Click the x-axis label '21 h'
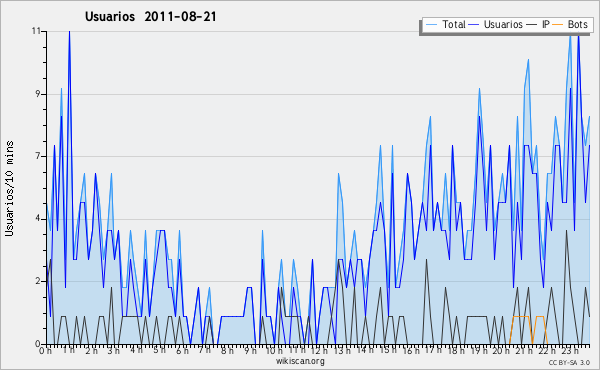The width and height of the screenshot is (600, 370). [525, 350]
